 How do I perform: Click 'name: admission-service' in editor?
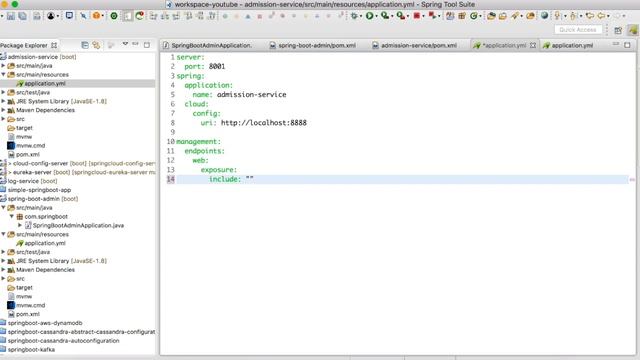click(239, 94)
